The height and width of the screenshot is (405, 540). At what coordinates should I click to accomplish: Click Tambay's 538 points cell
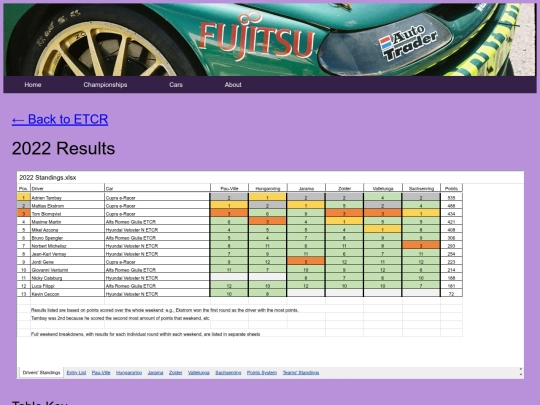click(x=451, y=198)
